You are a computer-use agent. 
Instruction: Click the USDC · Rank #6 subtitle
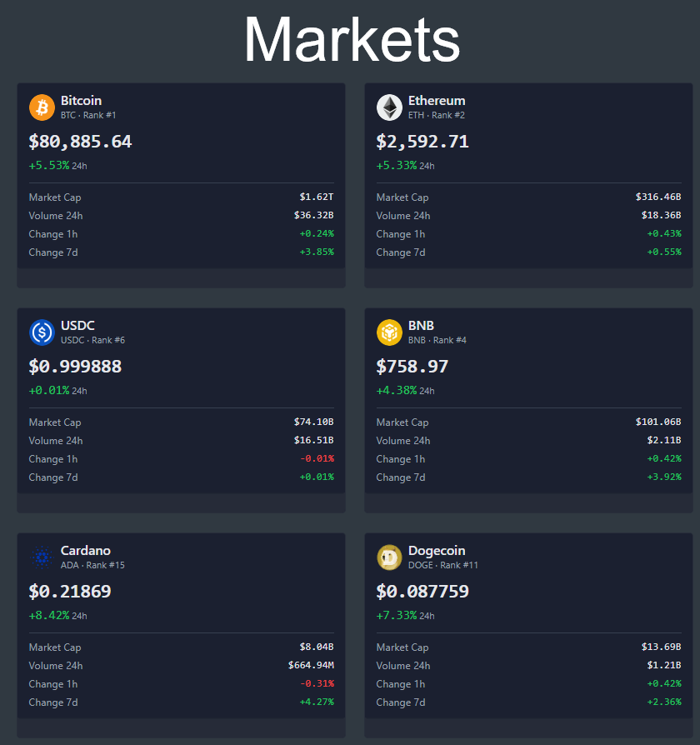pyautogui.click(x=92, y=340)
